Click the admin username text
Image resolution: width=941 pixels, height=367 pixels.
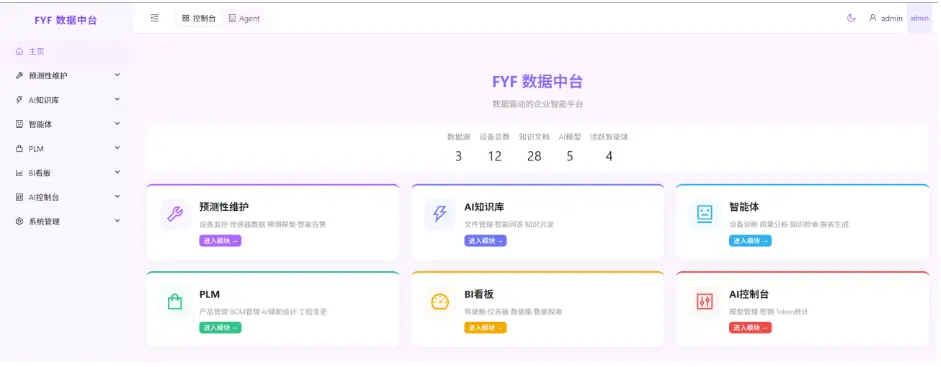pyautogui.click(x=892, y=19)
